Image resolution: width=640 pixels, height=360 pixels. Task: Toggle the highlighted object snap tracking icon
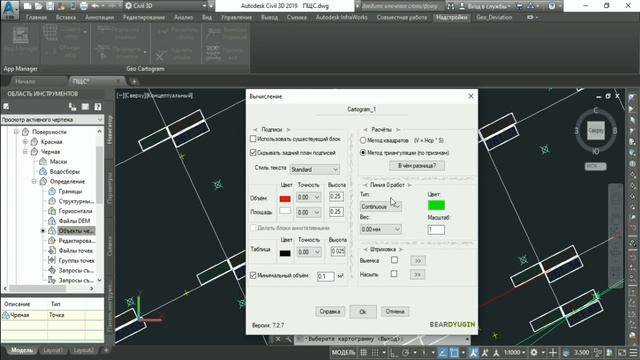click(x=443, y=352)
